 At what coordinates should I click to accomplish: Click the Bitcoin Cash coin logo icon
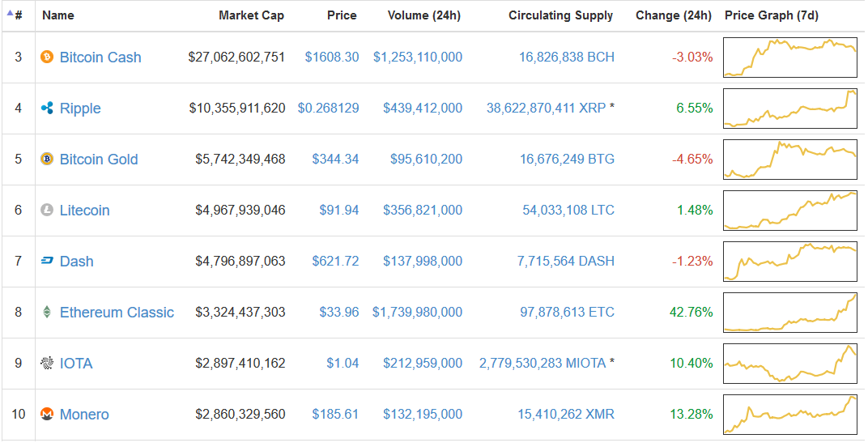47,57
